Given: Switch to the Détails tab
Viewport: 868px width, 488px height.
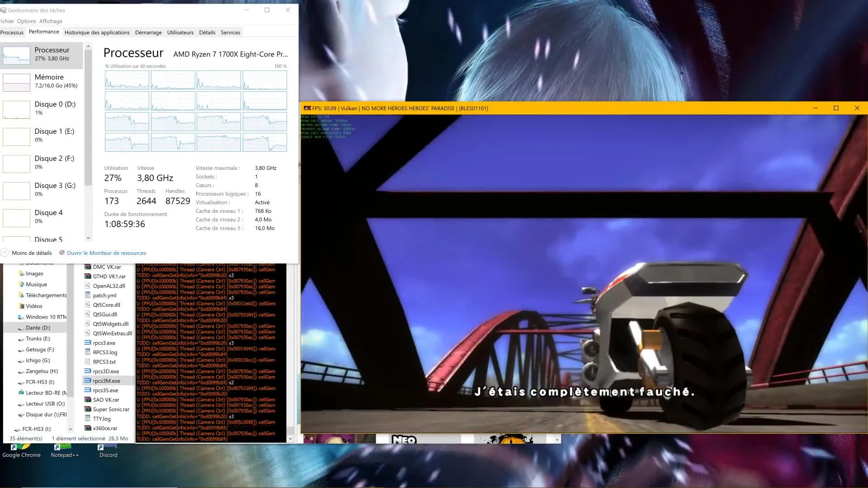Looking at the screenshot, I should pos(207,33).
